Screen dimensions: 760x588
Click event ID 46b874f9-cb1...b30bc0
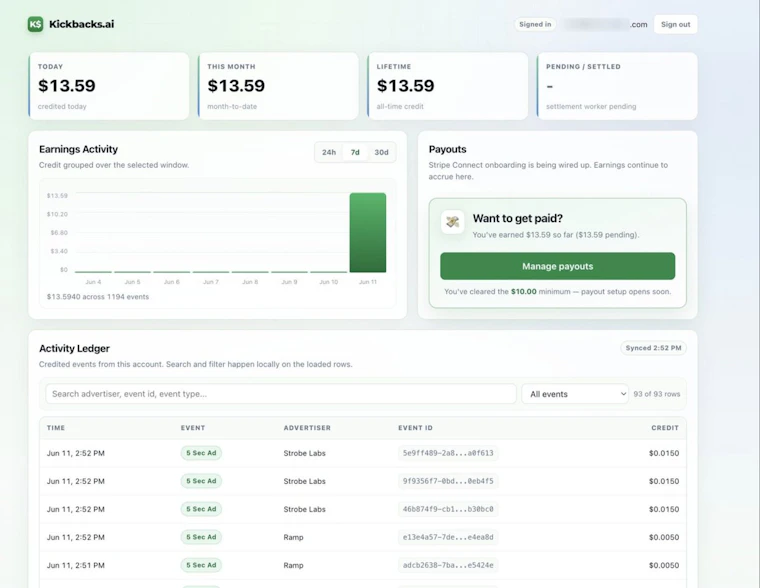click(x=448, y=509)
